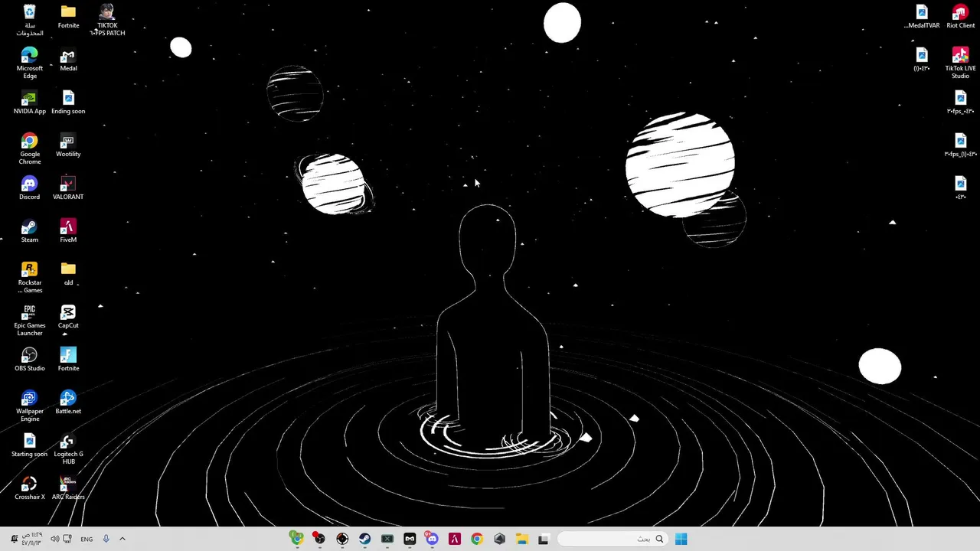Open the Wallpaper Engine desktop shortcut
The height and width of the screenshot is (551, 980).
tap(29, 406)
